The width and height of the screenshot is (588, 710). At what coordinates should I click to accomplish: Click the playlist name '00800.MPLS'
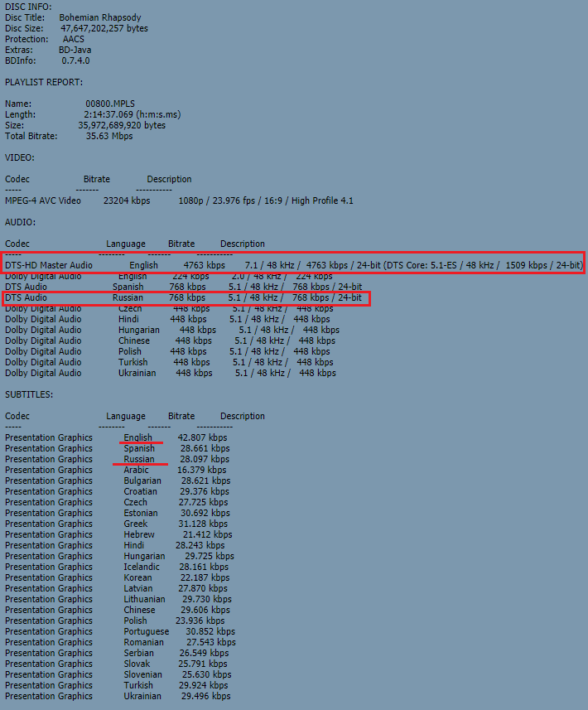point(110,104)
